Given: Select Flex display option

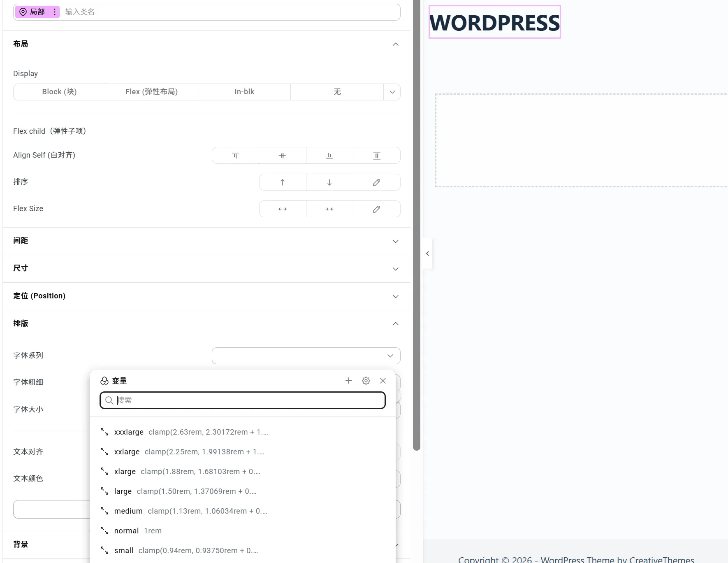Looking at the screenshot, I should pyautogui.click(x=152, y=92).
